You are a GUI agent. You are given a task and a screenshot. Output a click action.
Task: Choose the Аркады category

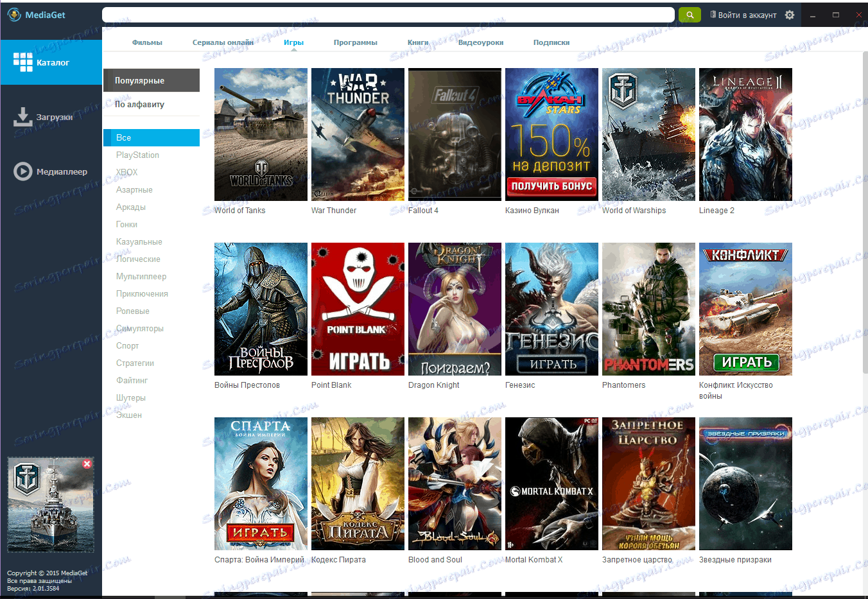click(x=131, y=207)
